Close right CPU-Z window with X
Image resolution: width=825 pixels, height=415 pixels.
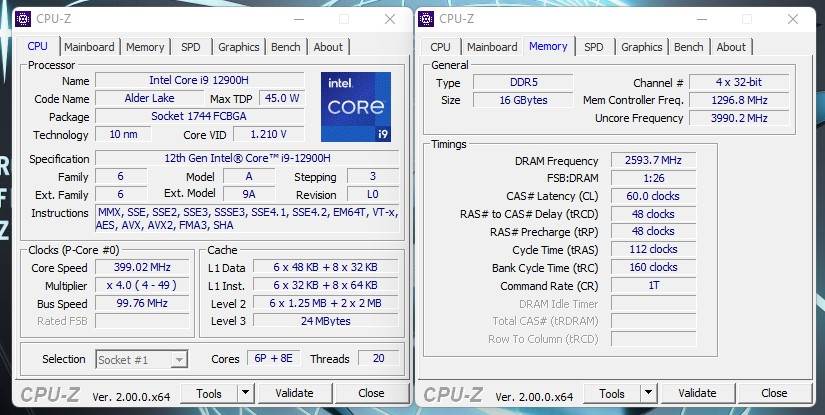pos(793,19)
